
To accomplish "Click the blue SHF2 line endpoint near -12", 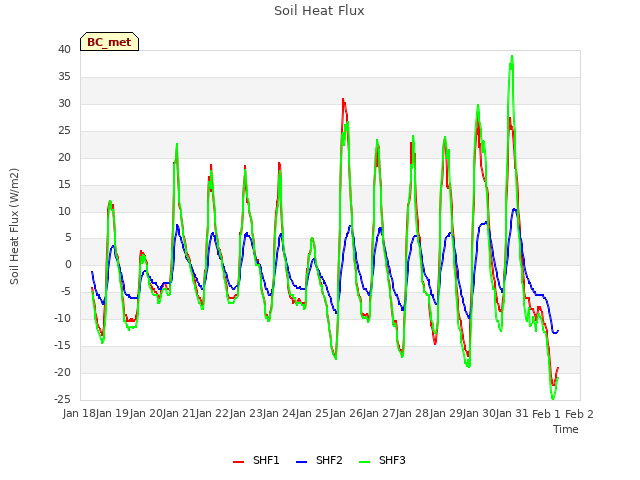I will [558, 331].
